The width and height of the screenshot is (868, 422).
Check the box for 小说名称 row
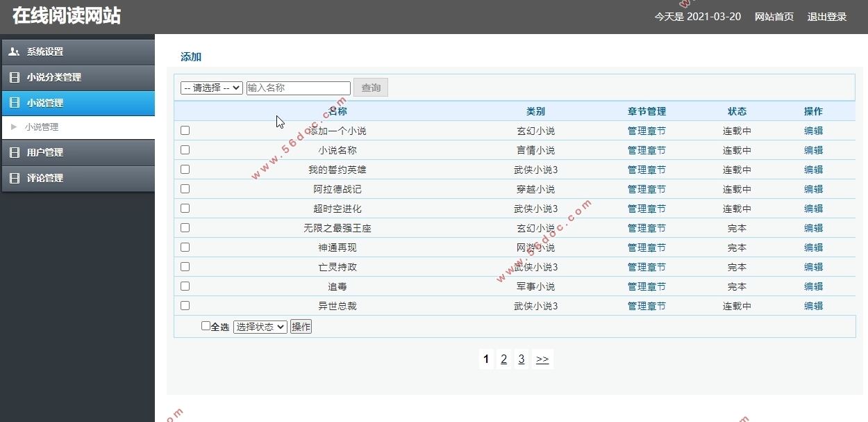pyautogui.click(x=185, y=149)
